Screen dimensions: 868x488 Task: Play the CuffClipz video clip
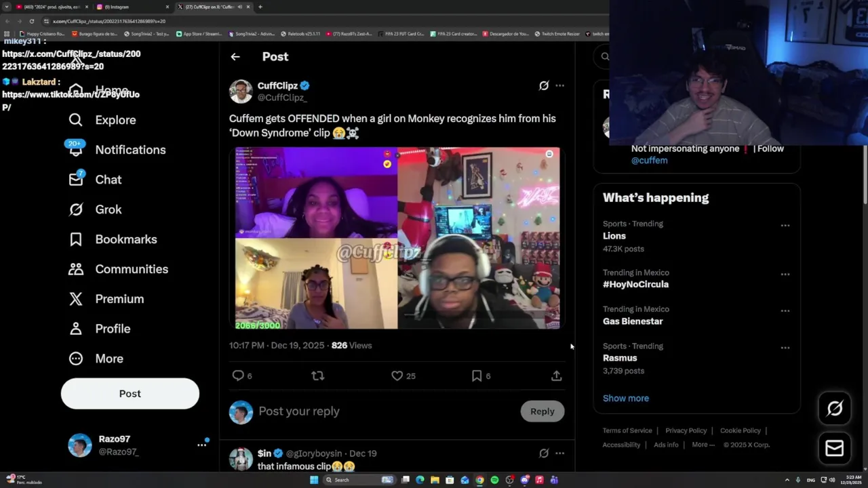point(397,238)
